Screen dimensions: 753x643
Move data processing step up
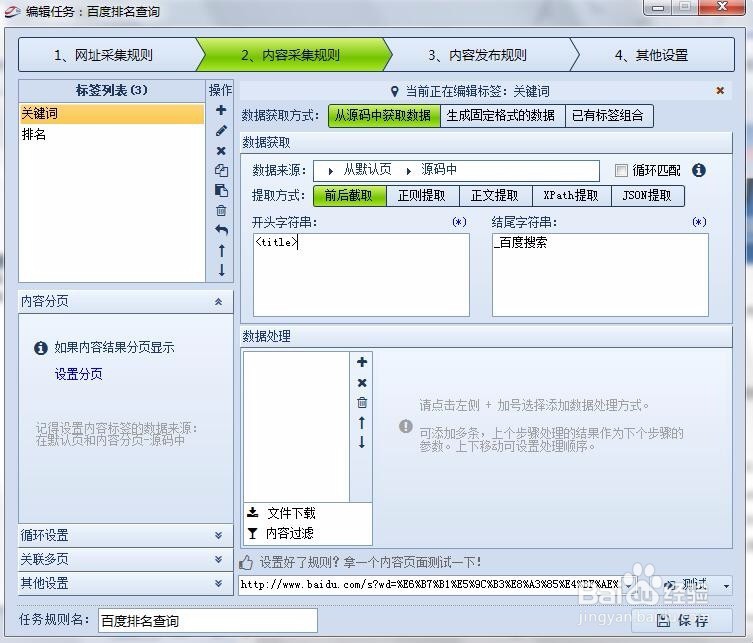tap(362, 423)
